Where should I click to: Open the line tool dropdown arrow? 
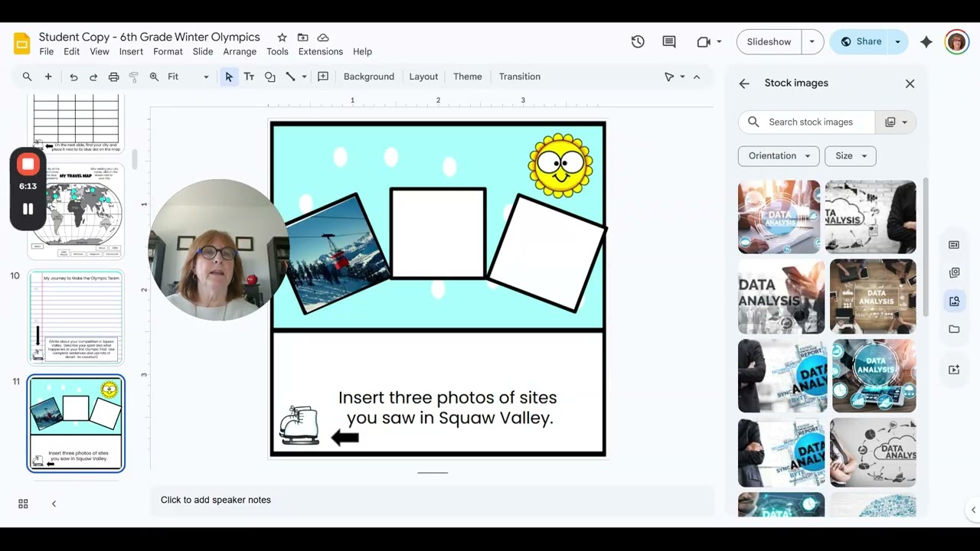pos(304,77)
